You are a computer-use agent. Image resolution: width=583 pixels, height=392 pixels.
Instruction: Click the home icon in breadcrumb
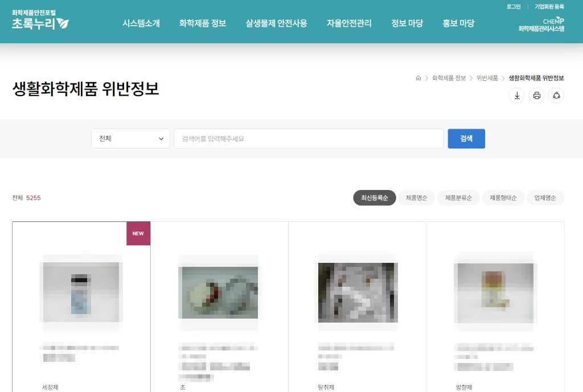(418, 78)
